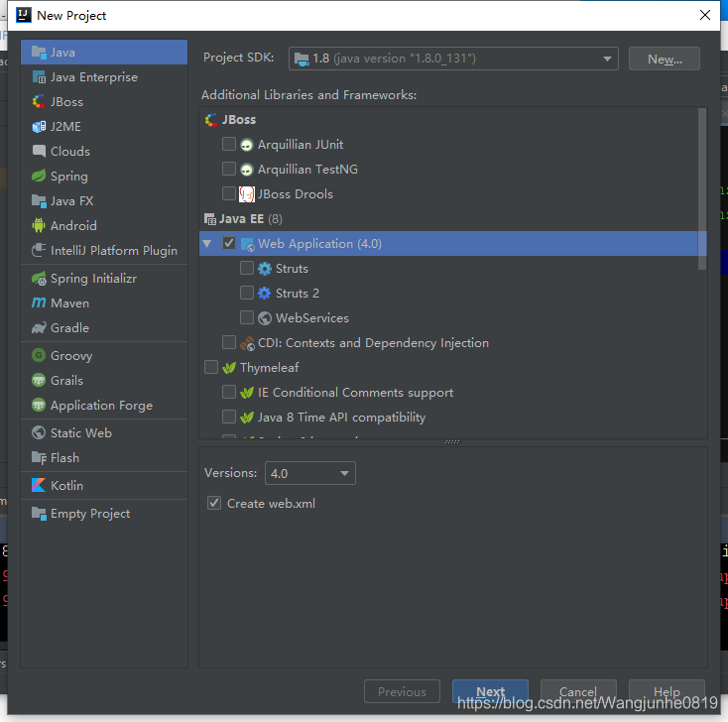Check the CDI Contexts and Dependency Injection box
Image resolution: width=728 pixels, height=722 pixels.
229,342
